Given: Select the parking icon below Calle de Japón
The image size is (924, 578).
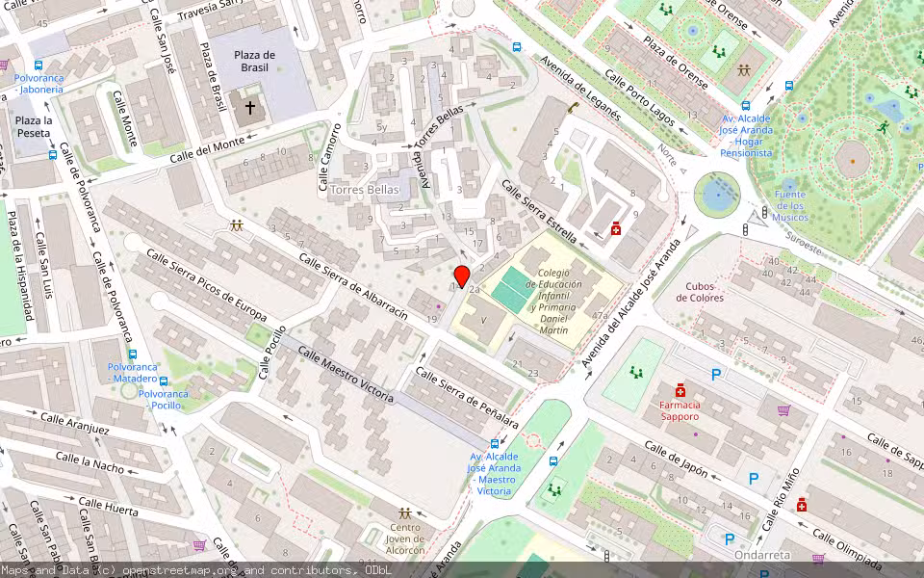Looking at the screenshot, I should 754,479.
